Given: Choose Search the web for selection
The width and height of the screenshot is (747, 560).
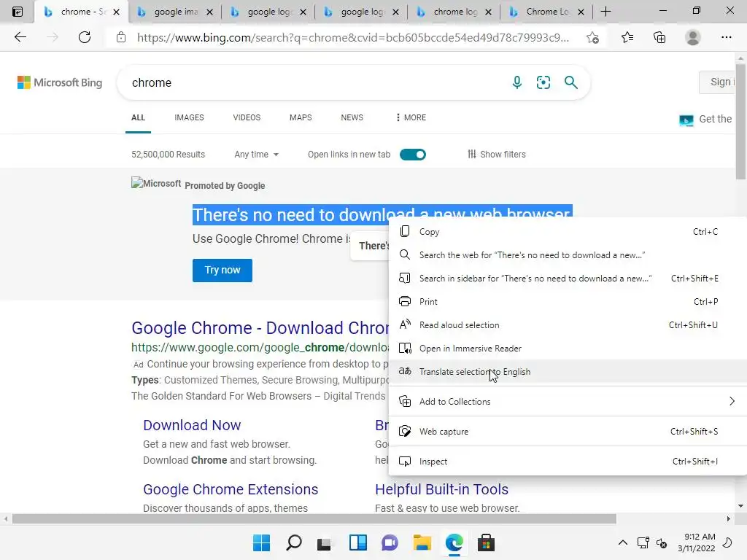Looking at the screenshot, I should 568,254.
